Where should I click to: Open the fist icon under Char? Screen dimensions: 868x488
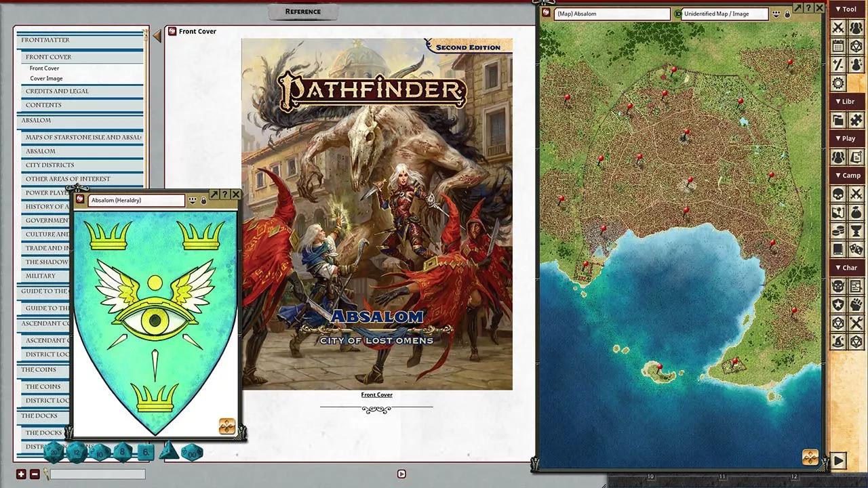[856, 305]
